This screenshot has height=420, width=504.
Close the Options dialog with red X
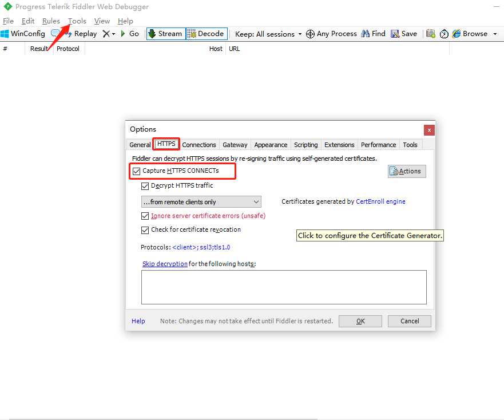pyautogui.click(x=429, y=130)
